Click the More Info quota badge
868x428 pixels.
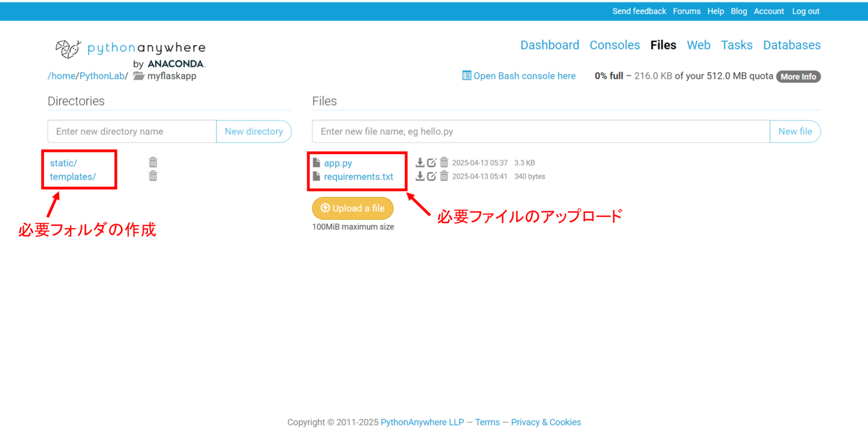point(798,77)
